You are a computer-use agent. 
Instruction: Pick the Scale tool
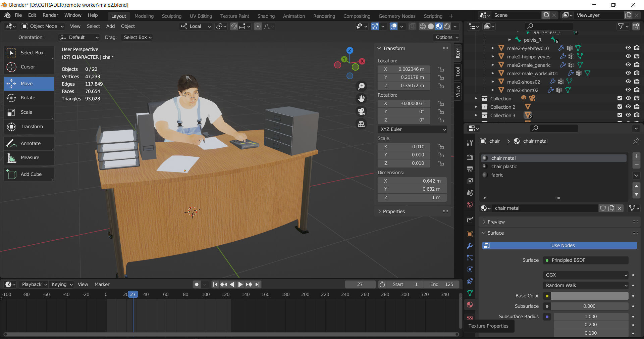point(29,112)
